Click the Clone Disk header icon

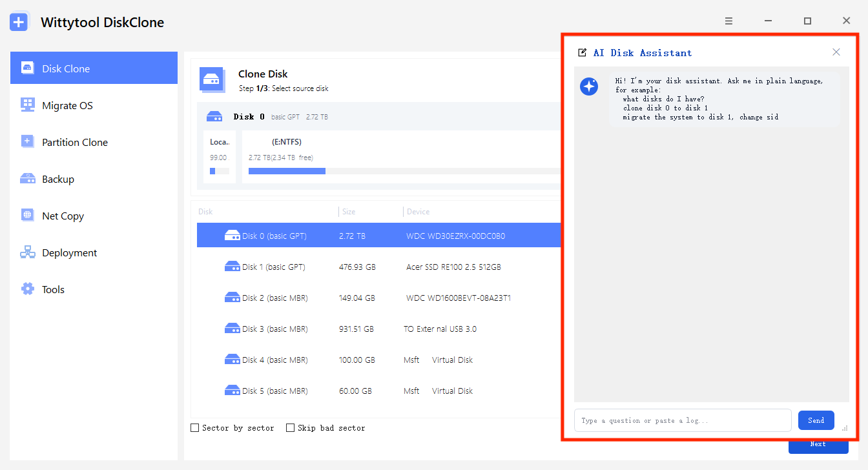212,79
